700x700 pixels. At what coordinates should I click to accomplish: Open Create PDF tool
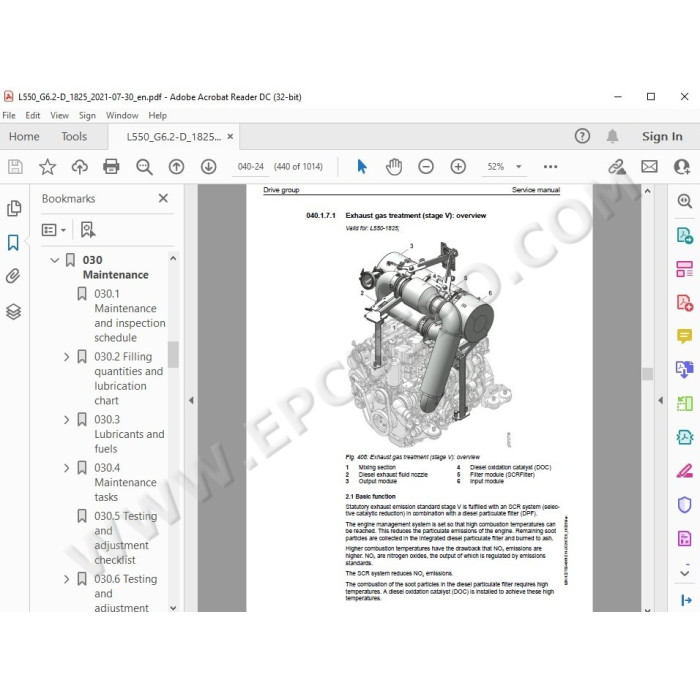pyautogui.click(x=684, y=303)
